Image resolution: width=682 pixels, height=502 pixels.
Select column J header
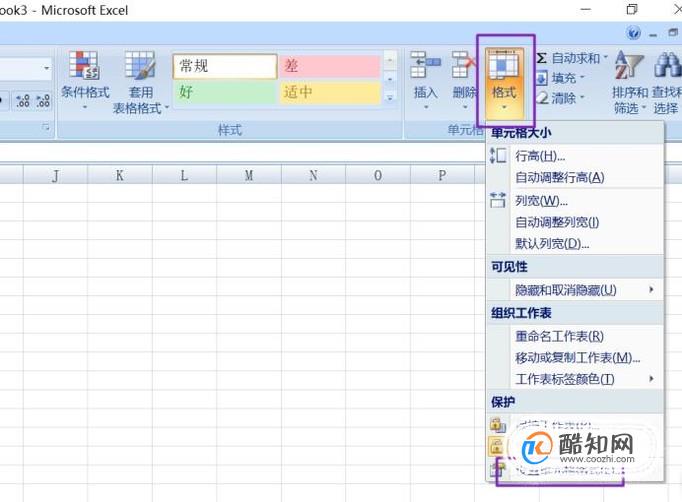coord(55,175)
